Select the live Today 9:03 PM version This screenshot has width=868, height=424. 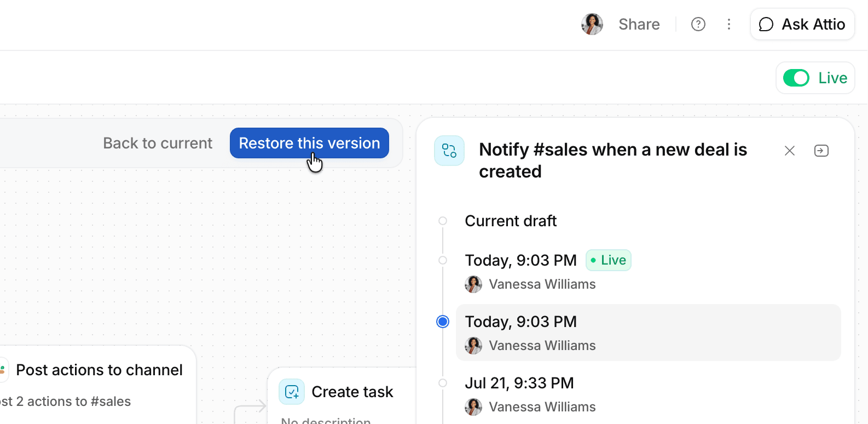520,260
